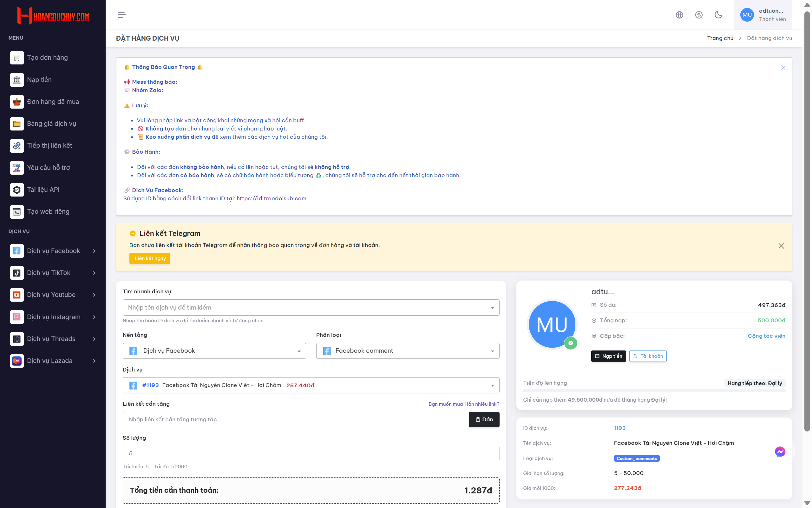
Task: Click Trang chủ breadcrumb link
Action: coord(720,38)
